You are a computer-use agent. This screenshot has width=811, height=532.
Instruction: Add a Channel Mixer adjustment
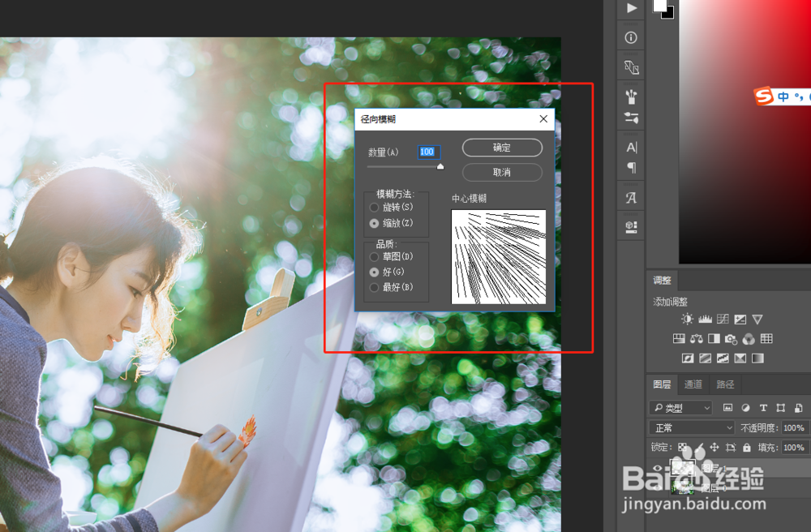point(749,339)
